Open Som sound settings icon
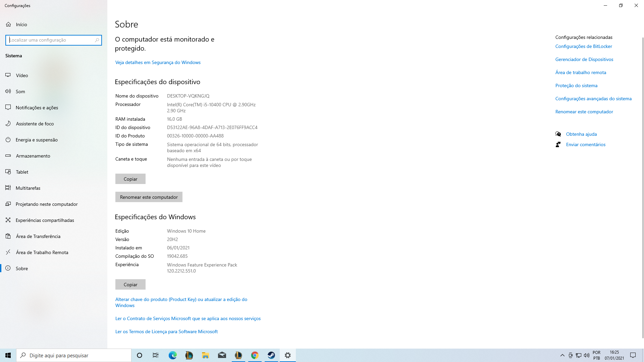 pos(8,91)
